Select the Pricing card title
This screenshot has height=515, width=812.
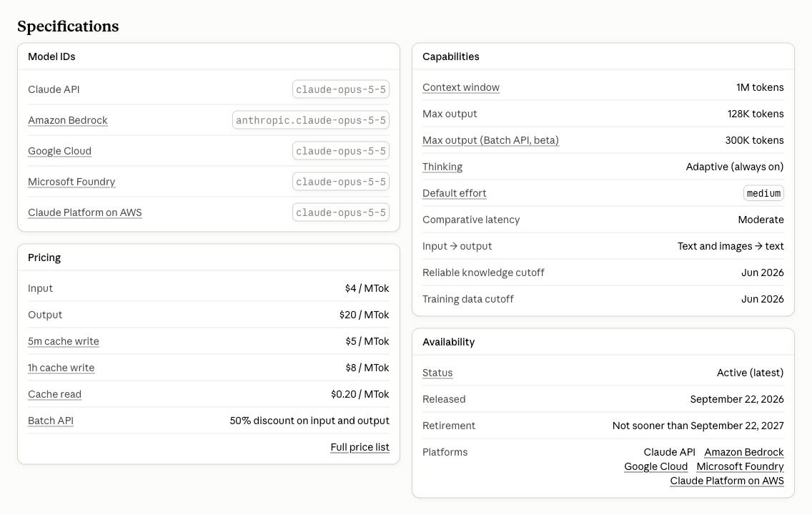click(44, 257)
